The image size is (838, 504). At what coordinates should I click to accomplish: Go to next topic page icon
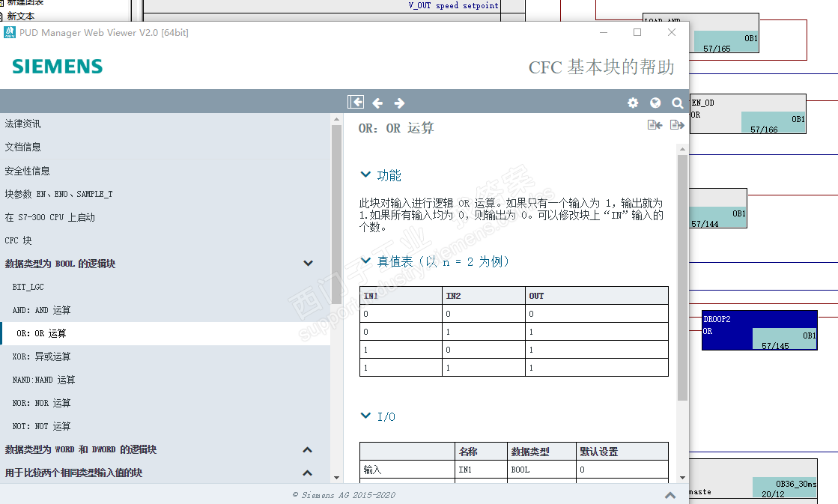click(676, 125)
